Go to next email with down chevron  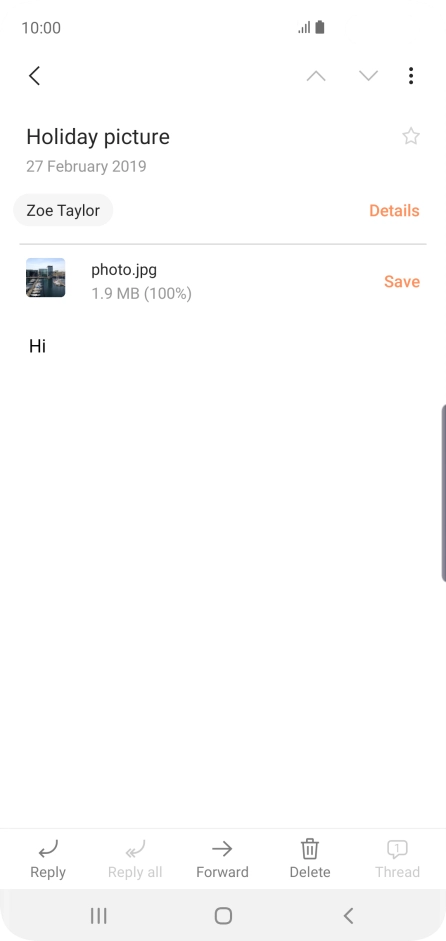368,76
